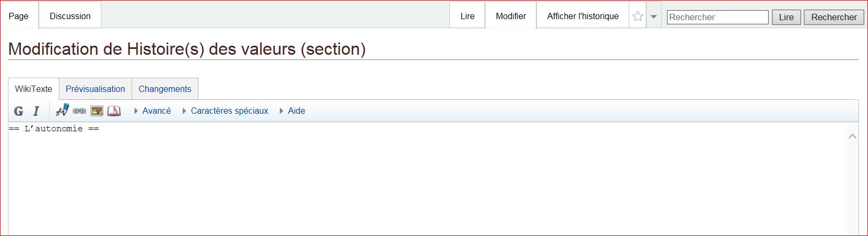Switch to the Changements tab
The width and height of the screenshot is (868, 236).
(x=164, y=89)
